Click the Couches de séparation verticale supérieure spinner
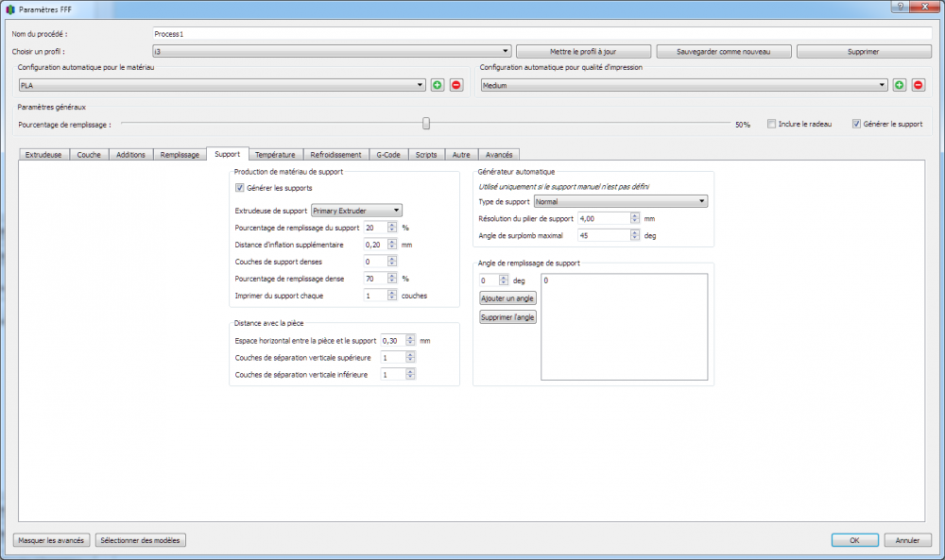 [398, 357]
